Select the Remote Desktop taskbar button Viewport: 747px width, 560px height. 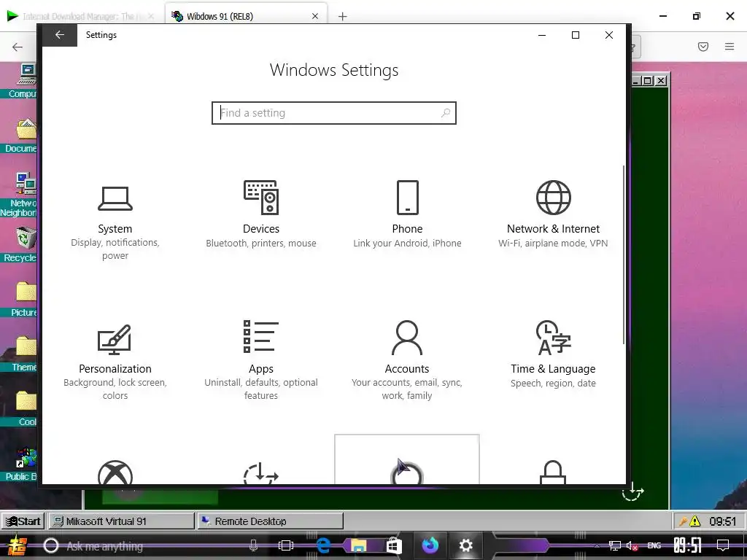pos(270,521)
